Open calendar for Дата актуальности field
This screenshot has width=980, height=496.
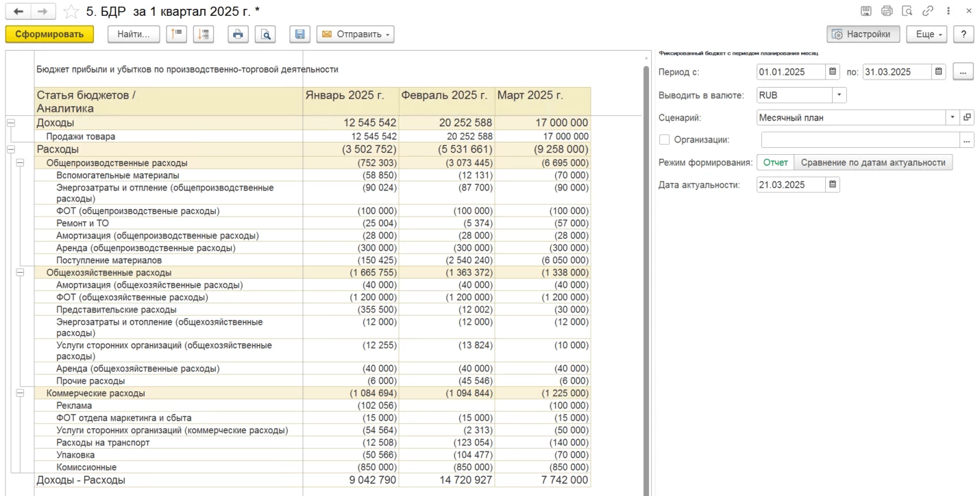[833, 184]
